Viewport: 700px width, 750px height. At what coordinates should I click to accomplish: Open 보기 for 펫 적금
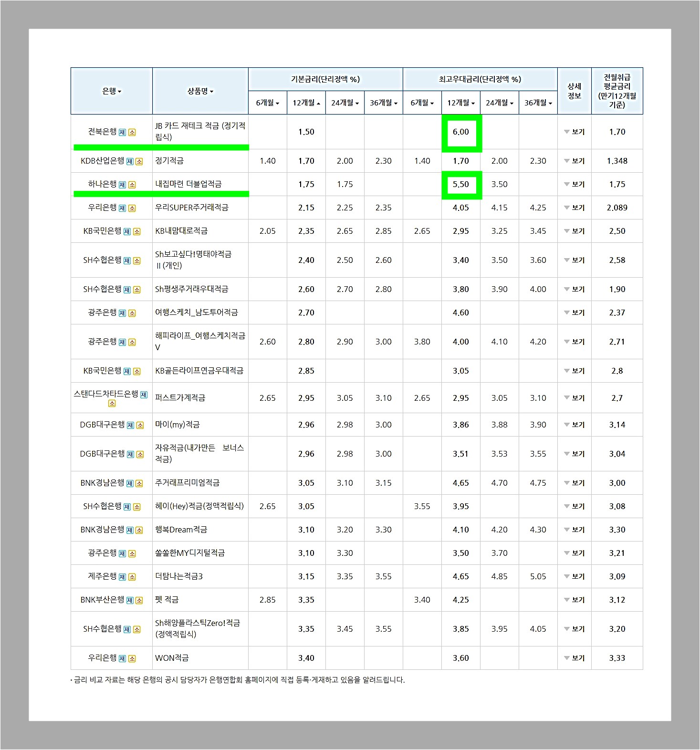coord(575,600)
